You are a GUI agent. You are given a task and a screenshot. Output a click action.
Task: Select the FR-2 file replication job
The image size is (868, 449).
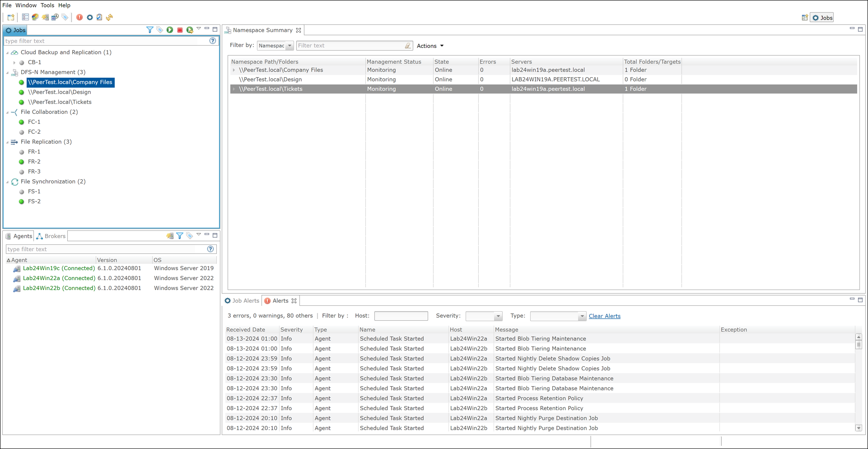(34, 162)
